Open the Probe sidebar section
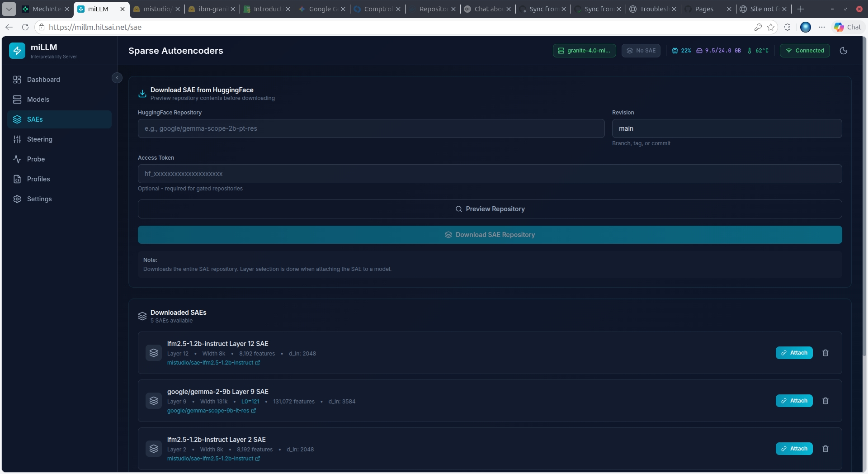868x474 pixels. coord(36,159)
